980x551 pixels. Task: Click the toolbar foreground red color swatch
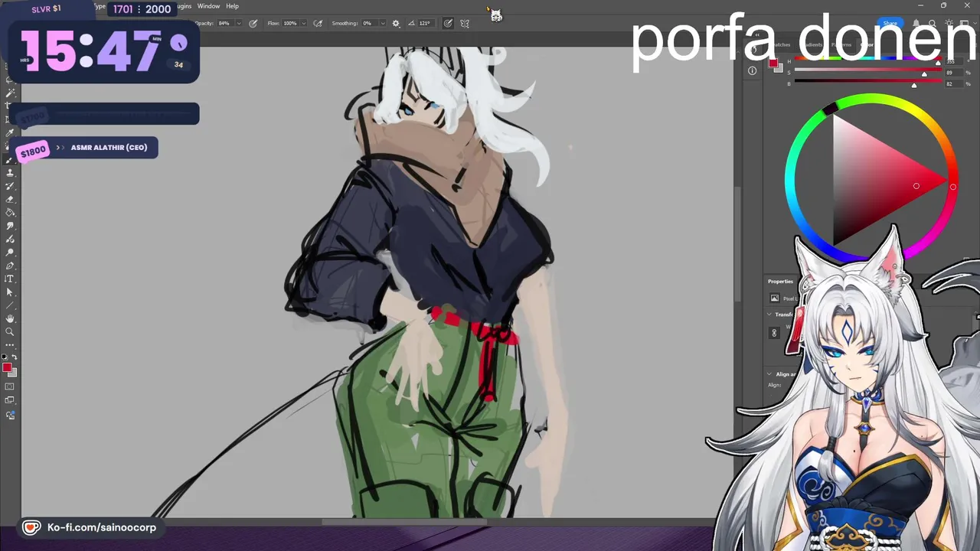point(7,368)
